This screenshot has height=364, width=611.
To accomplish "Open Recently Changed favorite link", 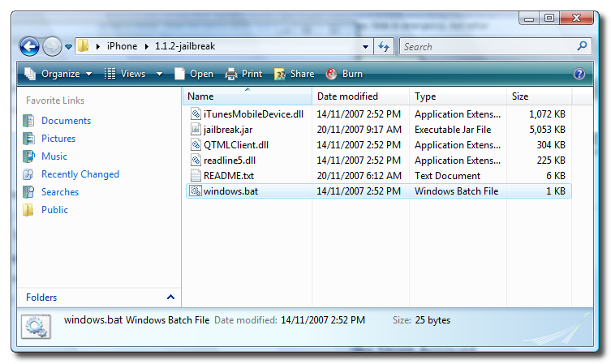I will click(80, 174).
